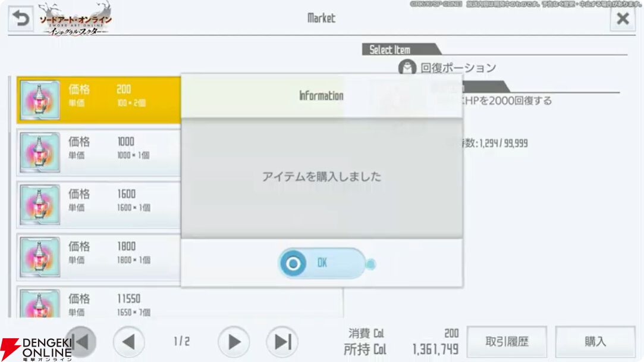Jump to last page of listings
Image resolution: width=644 pixels, height=362 pixels.
282,342
